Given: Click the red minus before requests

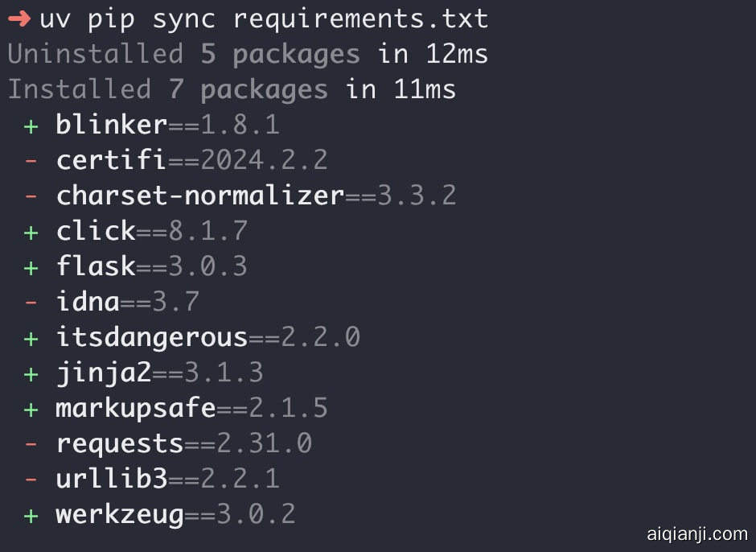Looking at the screenshot, I should 31,443.
